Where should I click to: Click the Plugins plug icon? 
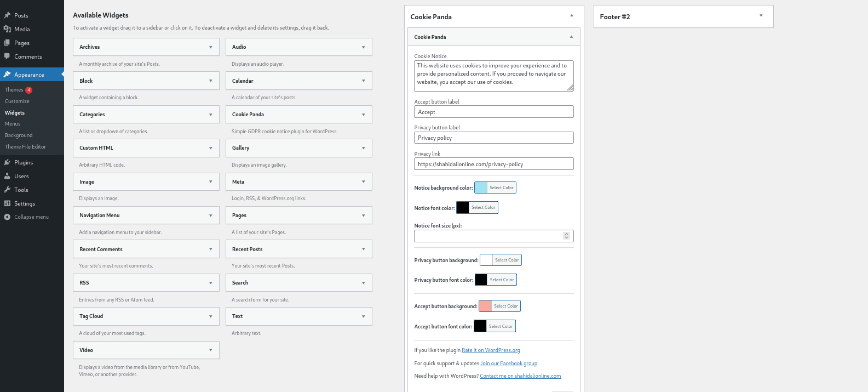click(x=7, y=162)
